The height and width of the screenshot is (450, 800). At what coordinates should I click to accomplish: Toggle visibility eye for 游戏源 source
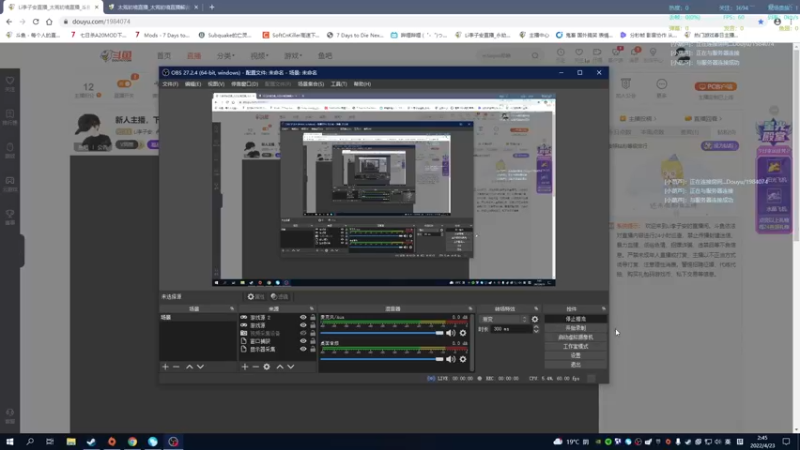click(303, 325)
